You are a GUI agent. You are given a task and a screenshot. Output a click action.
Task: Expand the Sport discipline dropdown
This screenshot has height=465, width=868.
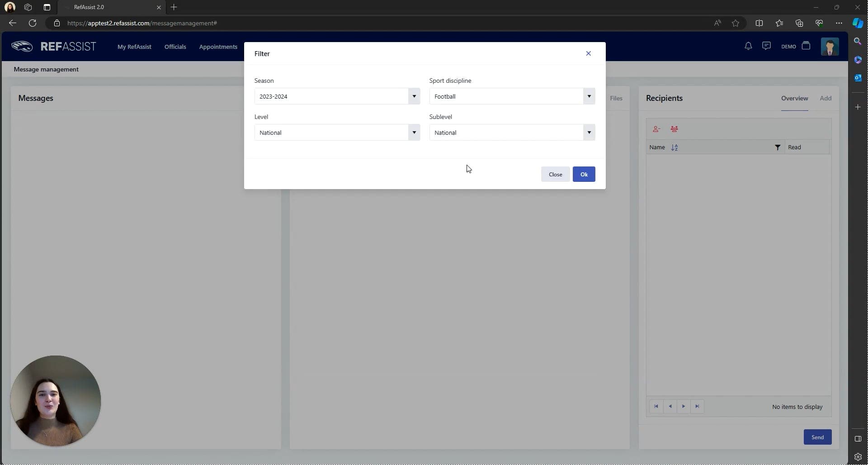[589, 96]
